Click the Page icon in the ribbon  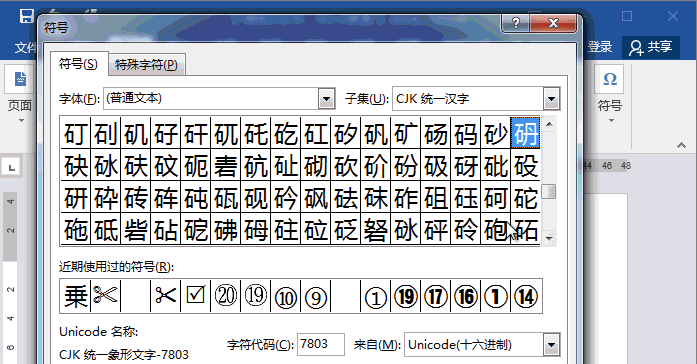(x=20, y=79)
